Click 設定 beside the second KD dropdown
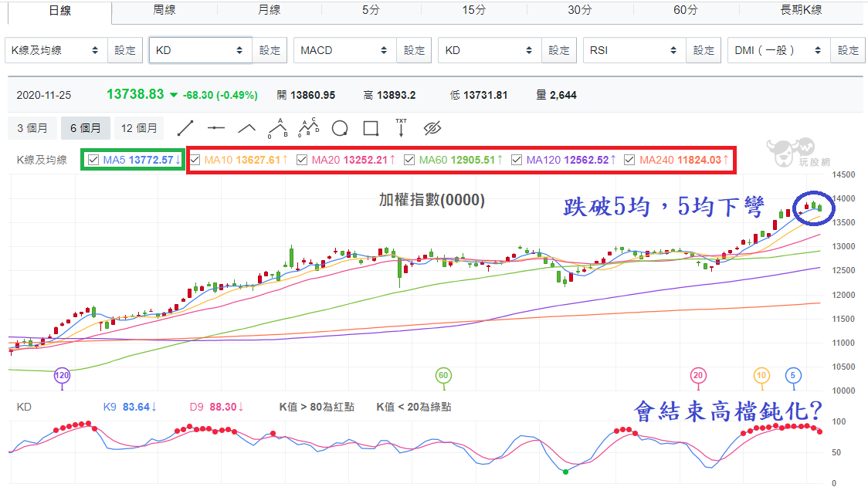Image resolution: width=868 pixels, height=487 pixels. (x=559, y=50)
